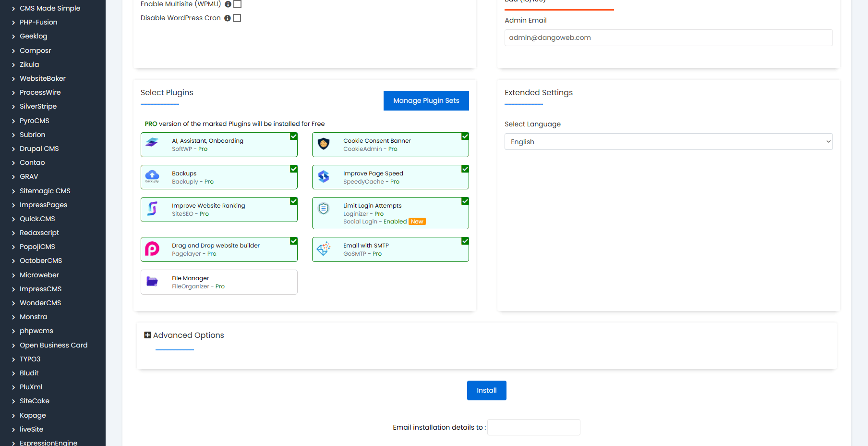The image size is (868, 446).
Task: Click the FileOrganizer folder icon
Action: [x=152, y=281]
